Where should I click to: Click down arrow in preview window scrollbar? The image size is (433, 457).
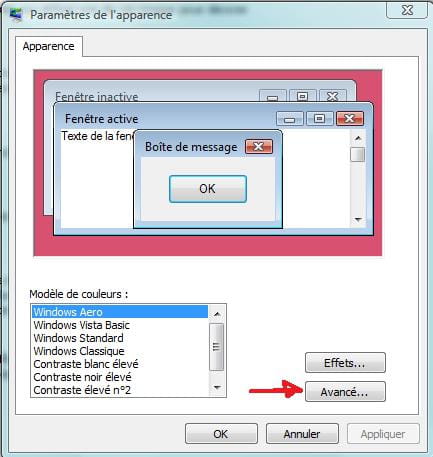click(x=358, y=219)
